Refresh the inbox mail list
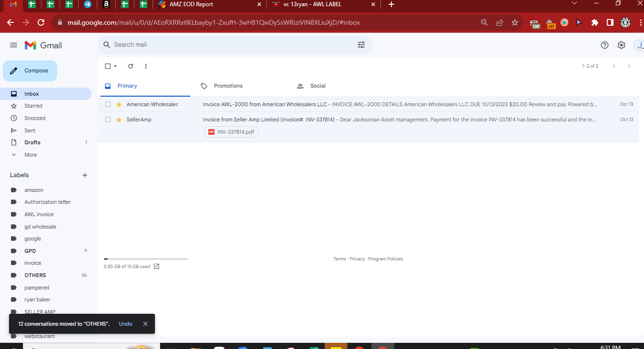Image resolution: width=644 pixels, height=349 pixels. point(131,66)
